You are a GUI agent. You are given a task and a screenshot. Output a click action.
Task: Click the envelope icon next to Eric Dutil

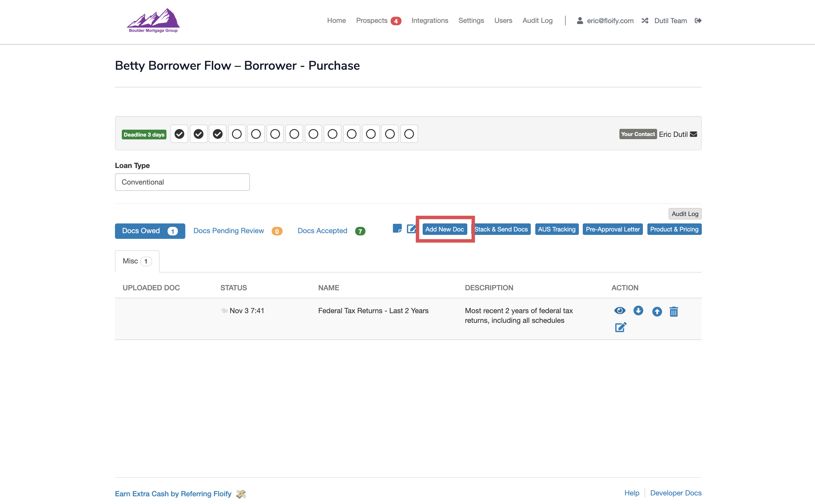click(693, 134)
